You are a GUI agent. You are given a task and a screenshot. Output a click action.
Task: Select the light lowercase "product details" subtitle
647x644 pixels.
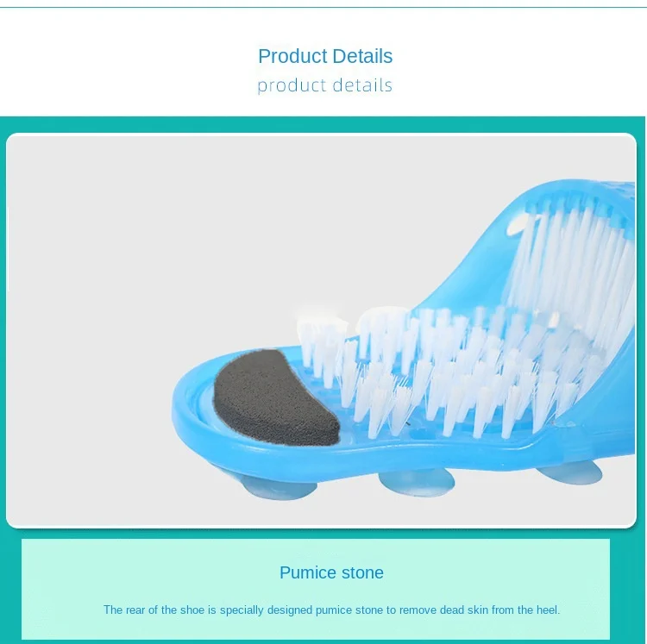pos(324,85)
